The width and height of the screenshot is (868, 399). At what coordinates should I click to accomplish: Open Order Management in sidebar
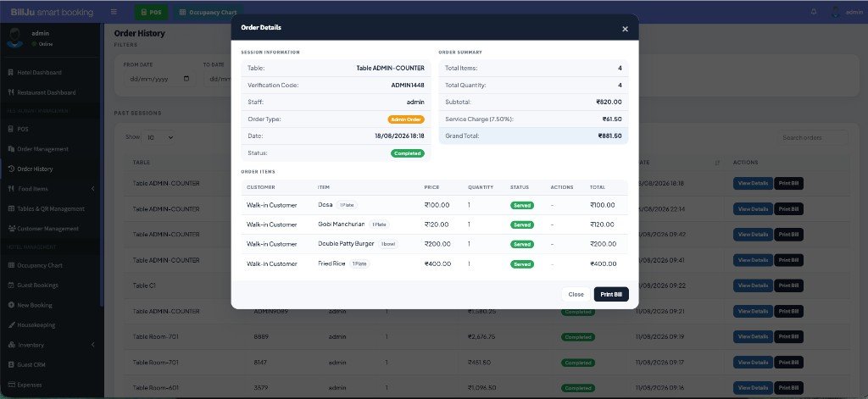[42, 149]
